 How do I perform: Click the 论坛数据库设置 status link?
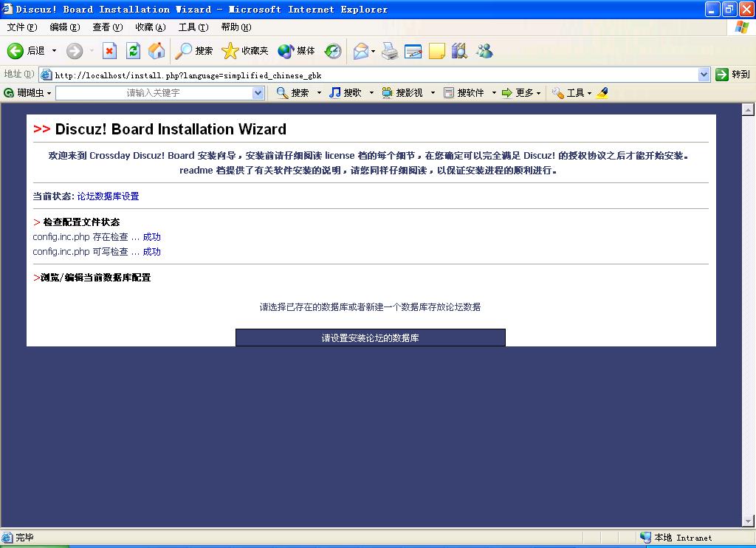click(x=108, y=196)
